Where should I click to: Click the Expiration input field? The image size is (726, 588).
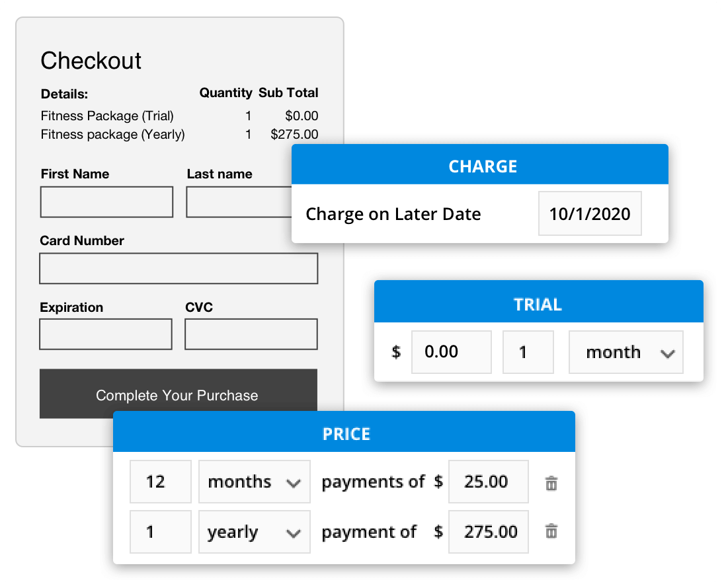(x=106, y=334)
